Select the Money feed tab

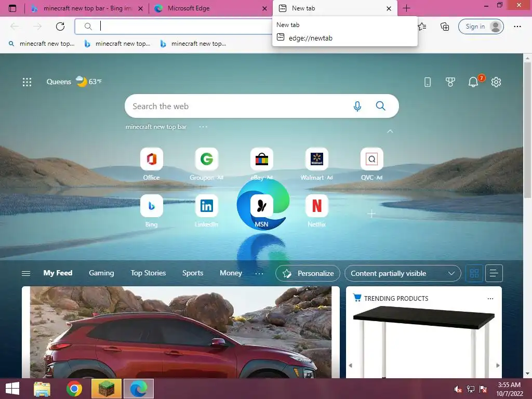231,273
